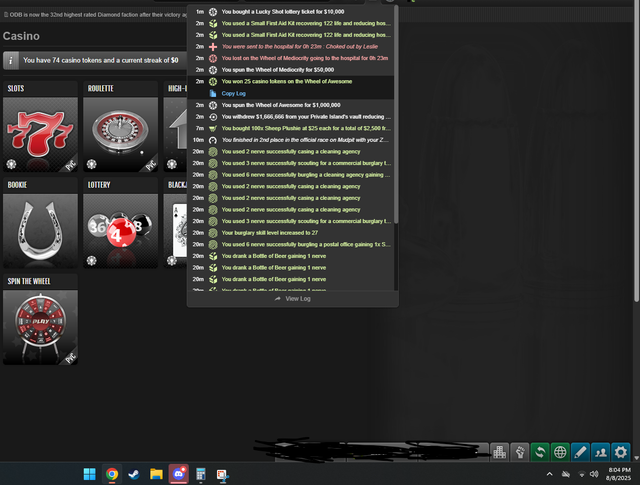Click the crime icon on the burgling a cleaning agency entry

point(213,175)
